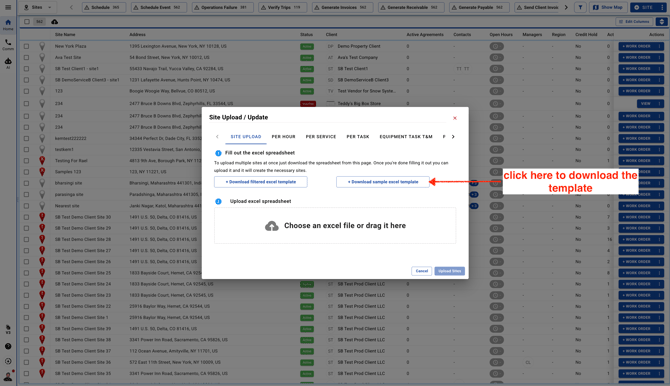Click the sort arrows button beside Edit Columns
The image size is (670, 386).
(661, 22)
